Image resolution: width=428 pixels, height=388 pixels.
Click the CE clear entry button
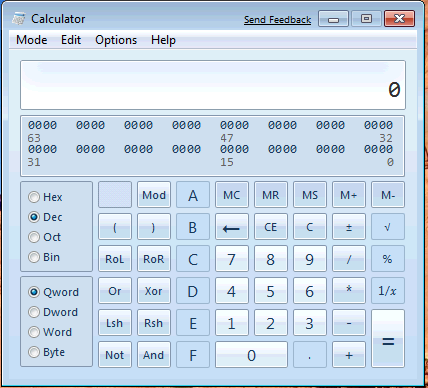click(x=271, y=227)
